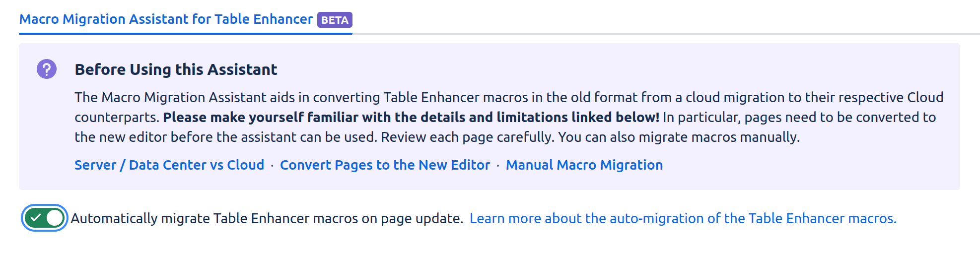
Task: Click the "Before Using this Assistant" heading
Action: click(176, 69)
